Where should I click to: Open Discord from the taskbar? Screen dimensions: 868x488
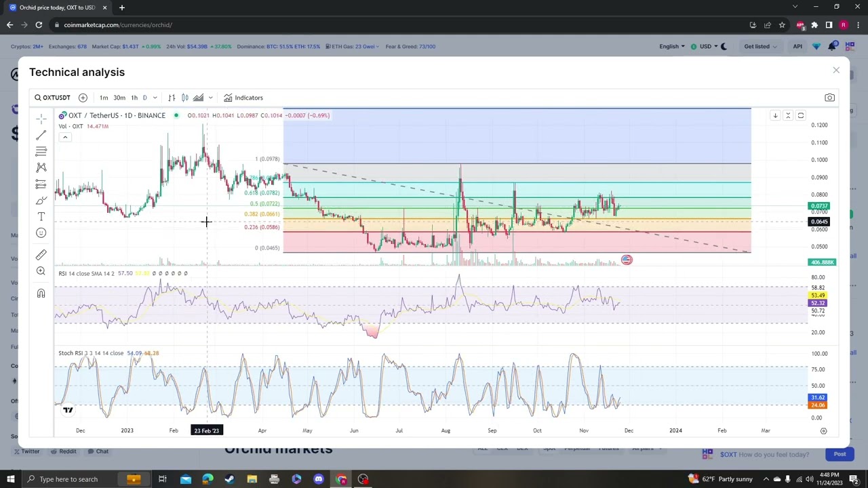(319, 479)
